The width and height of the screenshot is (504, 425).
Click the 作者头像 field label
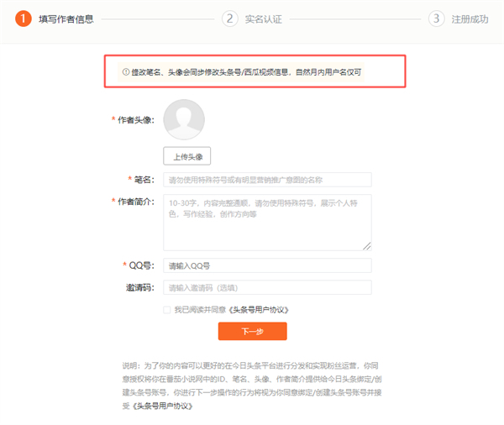[x=134, y=120]
